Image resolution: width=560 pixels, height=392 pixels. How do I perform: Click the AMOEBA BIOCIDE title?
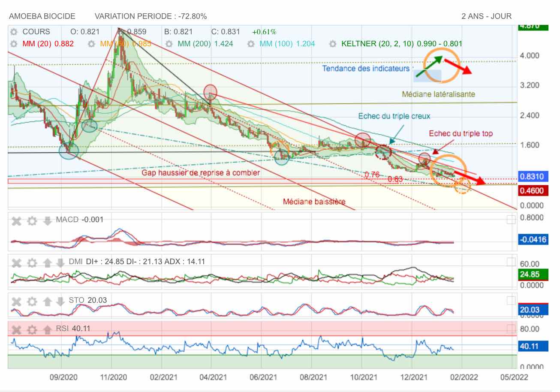[x=42, y=16]
